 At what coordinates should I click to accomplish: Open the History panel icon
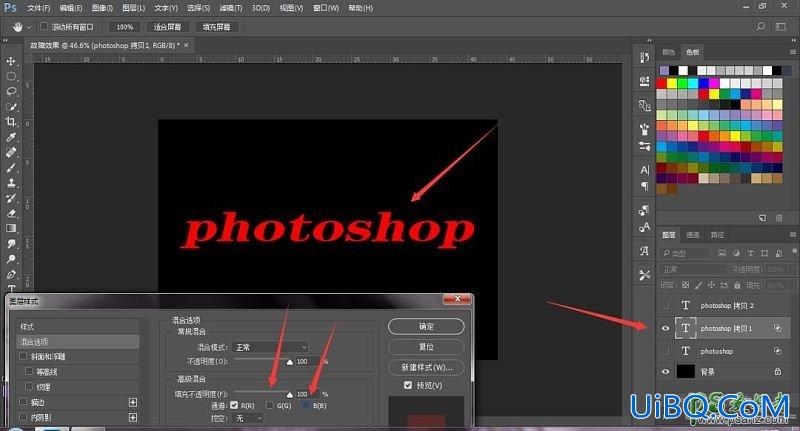(644, 58)
